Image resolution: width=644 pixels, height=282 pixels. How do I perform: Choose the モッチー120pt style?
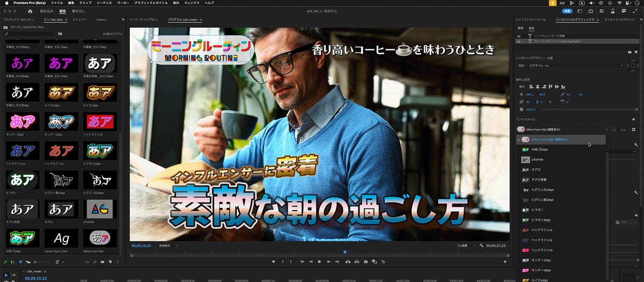561,259
